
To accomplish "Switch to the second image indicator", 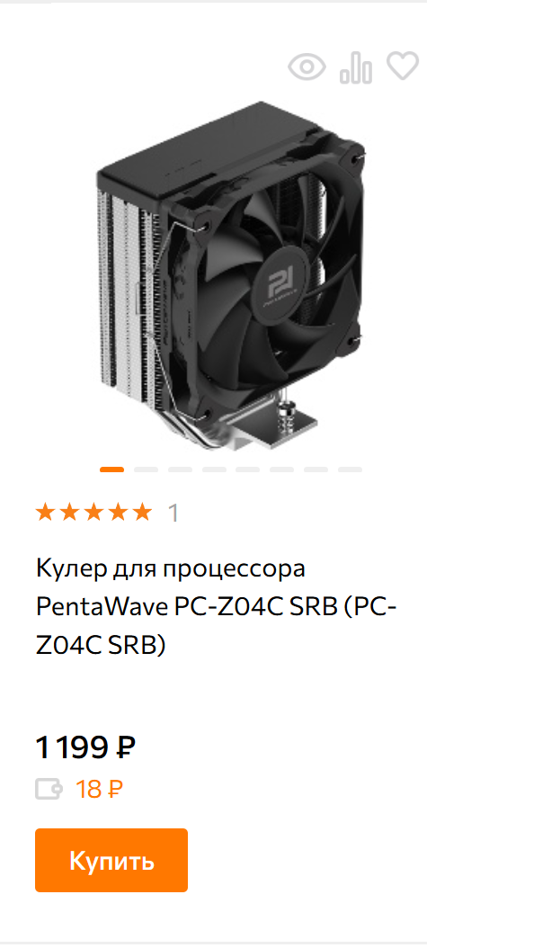I will (146, 470).
